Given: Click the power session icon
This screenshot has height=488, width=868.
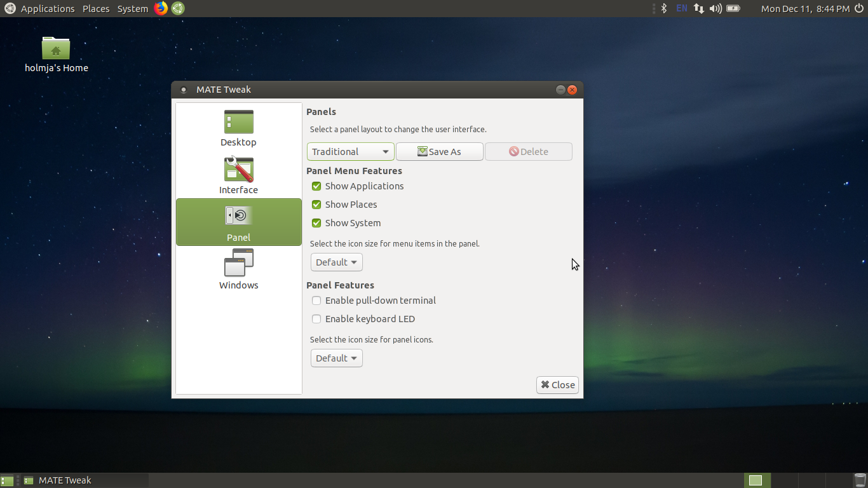Looking at the screenshot, I should [x=860, y=8].
